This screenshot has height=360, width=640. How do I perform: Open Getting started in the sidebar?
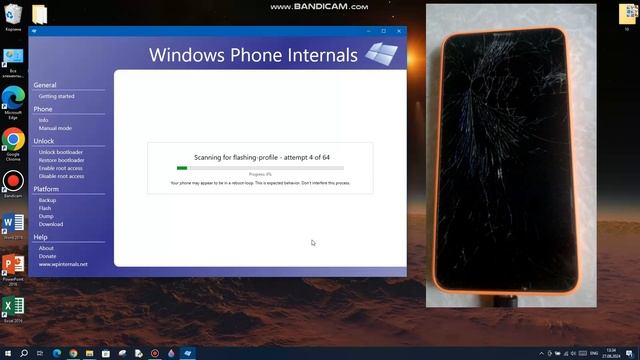tap(56, 96)
